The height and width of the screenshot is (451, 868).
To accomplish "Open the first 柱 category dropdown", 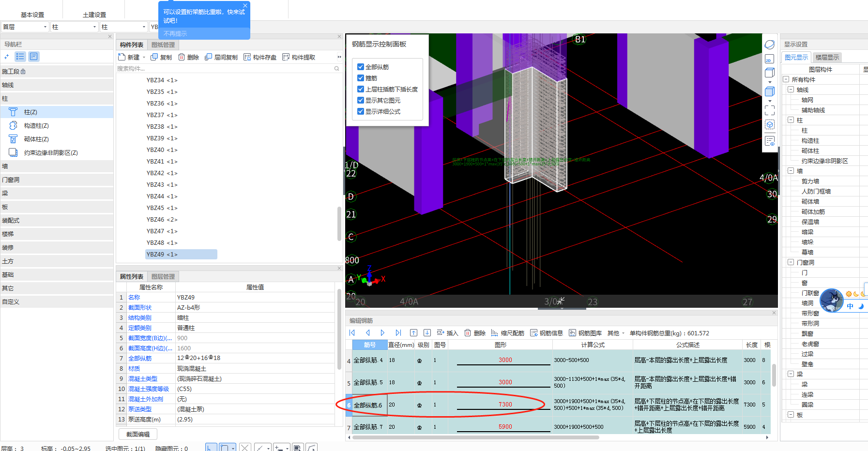I will (75, 27).
